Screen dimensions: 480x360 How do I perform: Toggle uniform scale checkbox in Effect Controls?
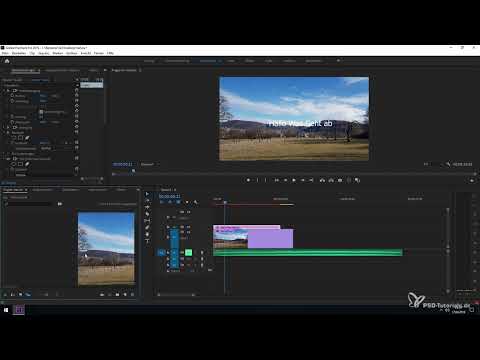pos(41,112)
